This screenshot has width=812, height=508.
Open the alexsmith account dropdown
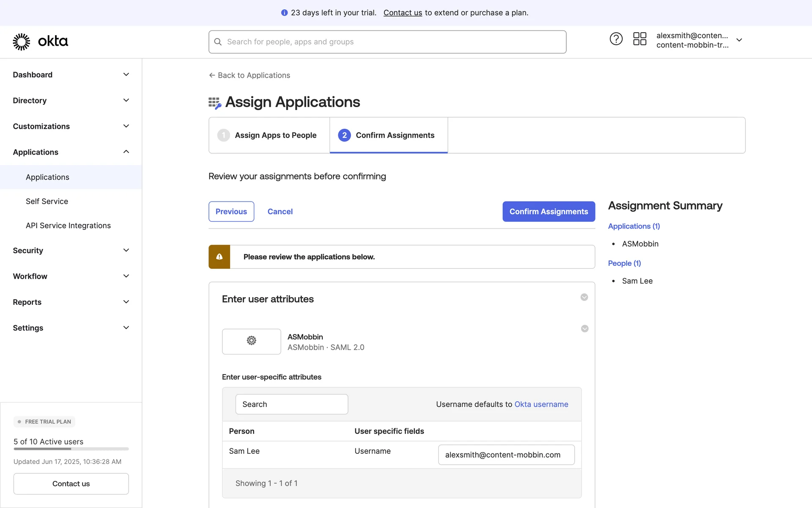(739, 40)
